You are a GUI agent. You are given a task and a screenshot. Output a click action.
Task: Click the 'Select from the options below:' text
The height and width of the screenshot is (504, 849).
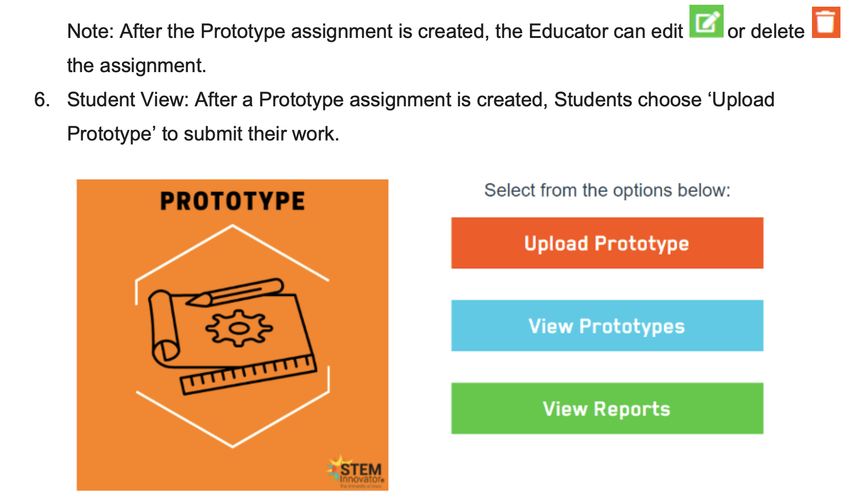point(607,190)
